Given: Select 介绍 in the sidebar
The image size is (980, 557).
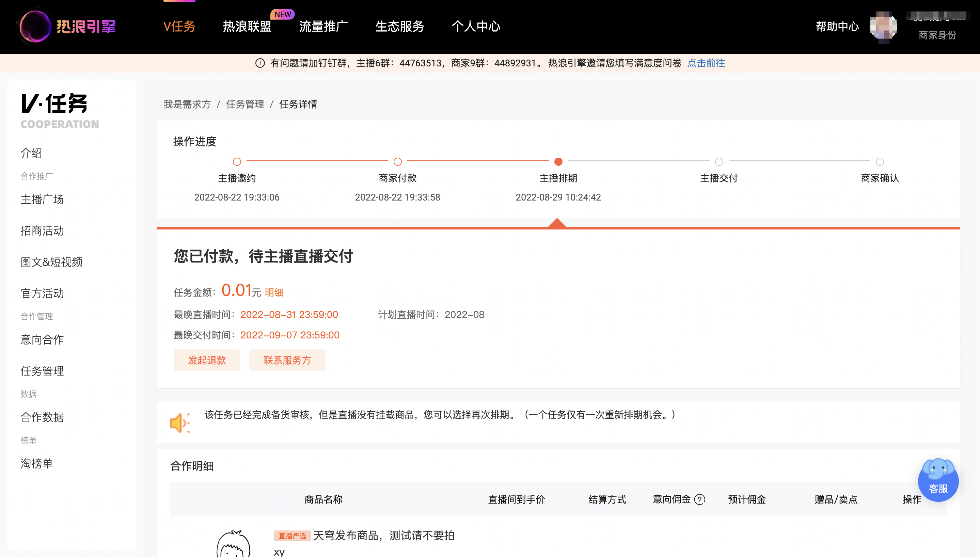Looking at the screenshot, I should pos(31,153).
